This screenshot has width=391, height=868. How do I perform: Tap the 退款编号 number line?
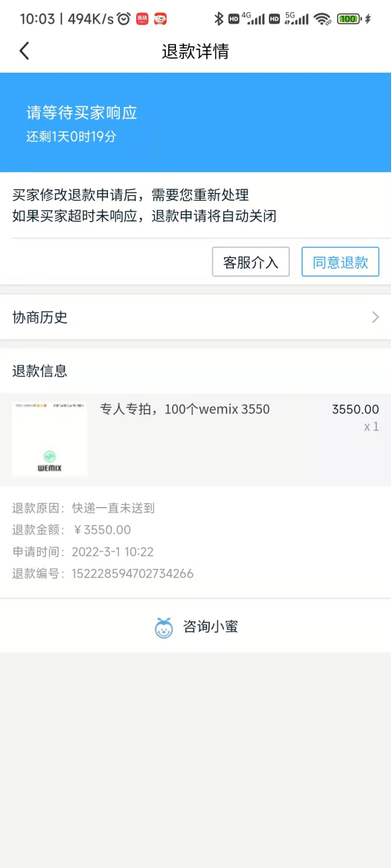(103, 574)
